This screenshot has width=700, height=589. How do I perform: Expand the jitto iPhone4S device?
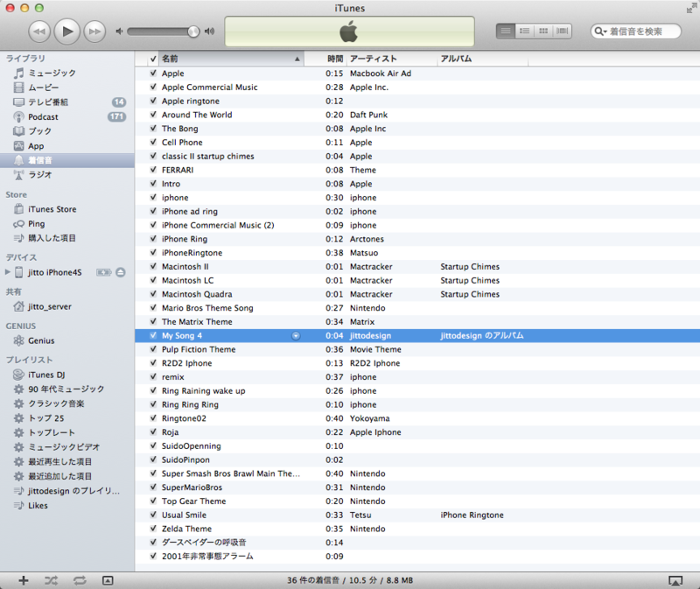tap(7, 272)
